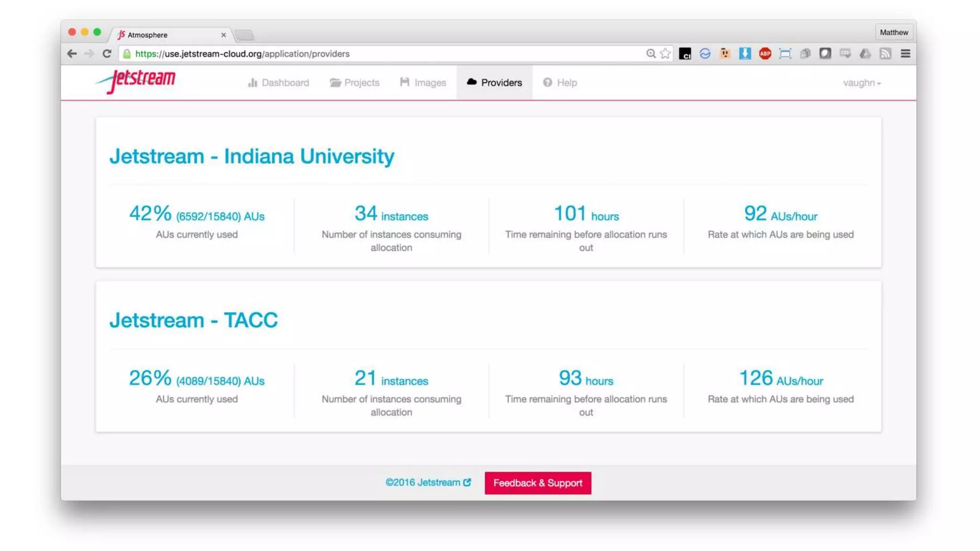
Task: Click the Jetstream - Indiana University heading
Action: coord(252,156)
